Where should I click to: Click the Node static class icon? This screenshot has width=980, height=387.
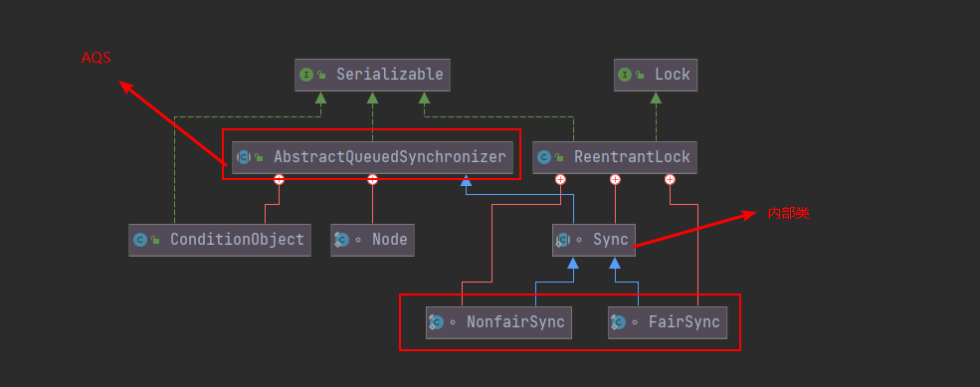point(342,240)
